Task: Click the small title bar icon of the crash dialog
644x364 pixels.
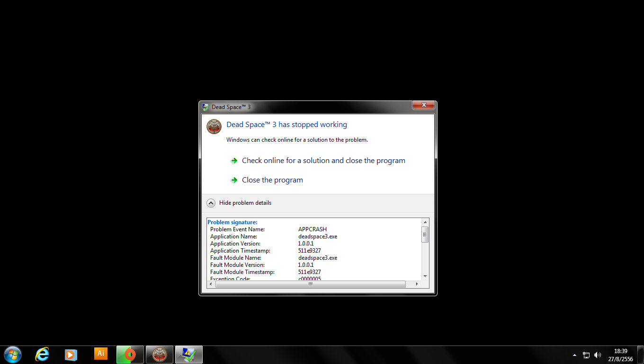Action: [x=205, y=107]
